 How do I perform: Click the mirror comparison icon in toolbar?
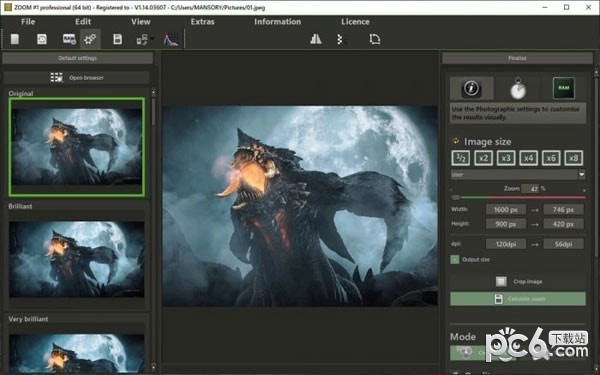(x=316, y=39)
